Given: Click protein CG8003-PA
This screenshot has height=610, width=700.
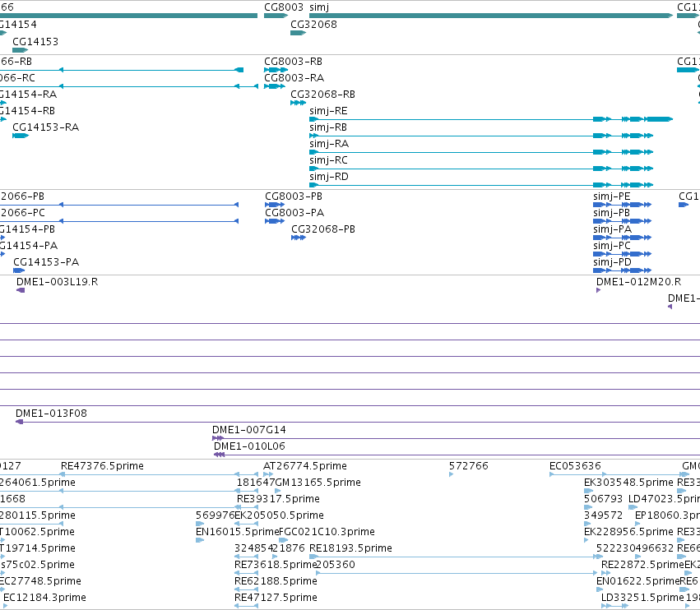Looking at the screenshot, I should 275,221.
